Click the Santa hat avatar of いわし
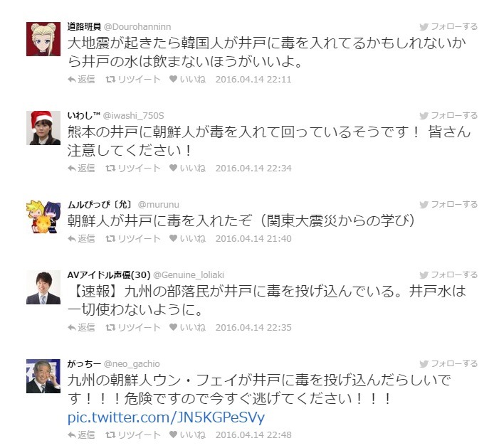Image resolution: width=494 pixels, height=448 pixels. 43,128
